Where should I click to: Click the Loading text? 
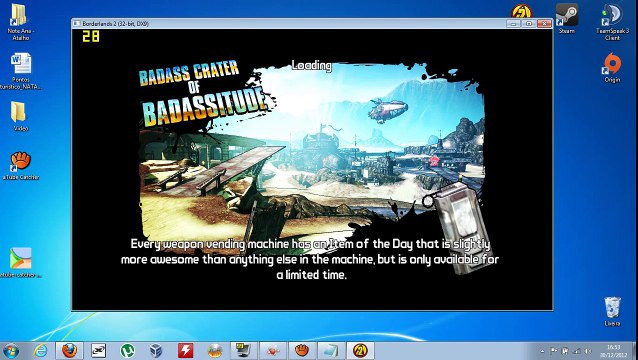312,65
